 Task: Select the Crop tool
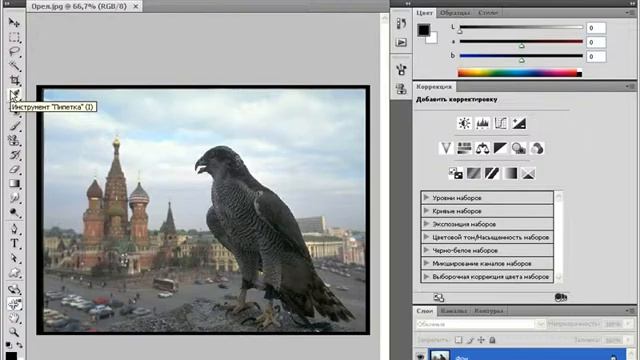[x=14, y=80]
